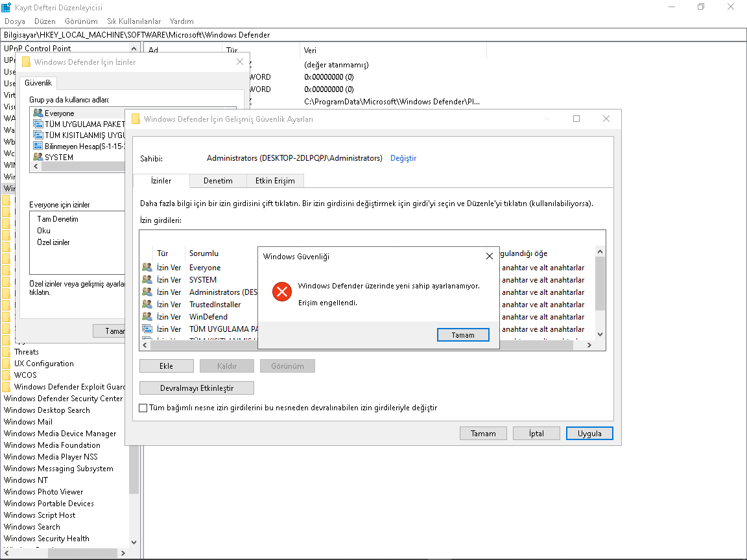Image resolution: width=747 pixels, height=560 pixels.
Task: Click Tamam in Gelişmiş Güvenlik Ayarları window
Action: (483, 434)
